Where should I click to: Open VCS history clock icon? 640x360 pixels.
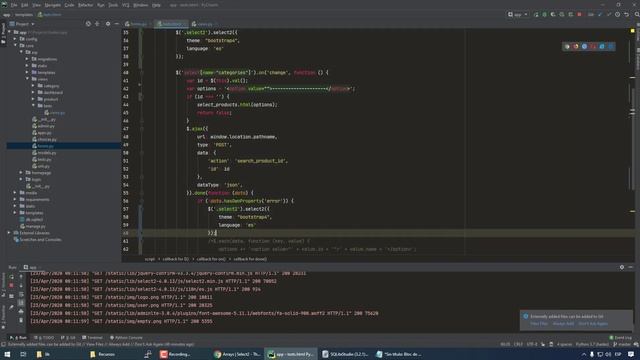click(618, 14)
